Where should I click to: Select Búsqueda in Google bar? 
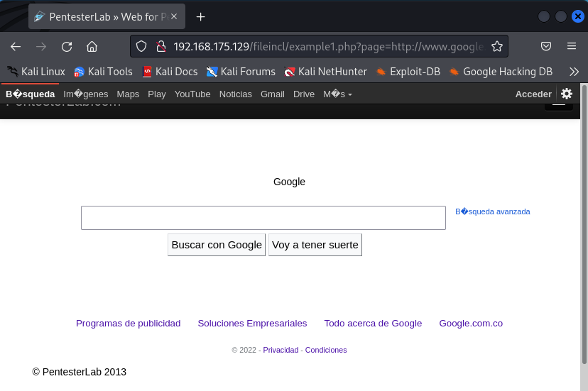(x=31, y=94)
